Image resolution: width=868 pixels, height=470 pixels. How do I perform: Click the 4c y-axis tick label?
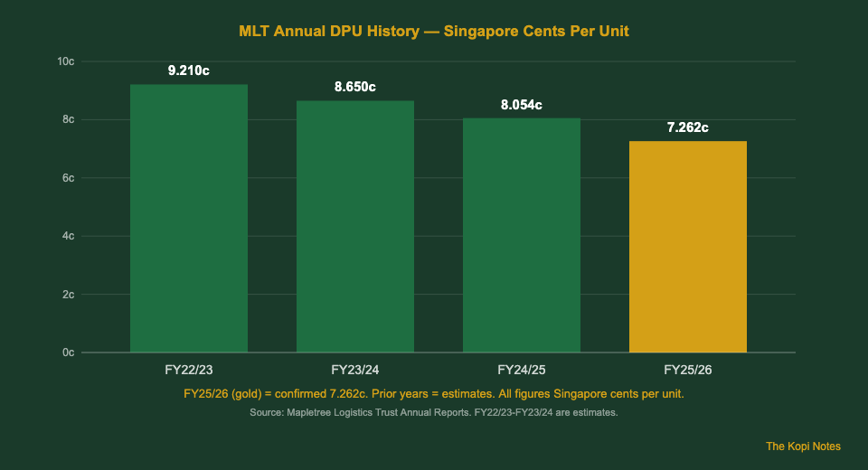68,236
